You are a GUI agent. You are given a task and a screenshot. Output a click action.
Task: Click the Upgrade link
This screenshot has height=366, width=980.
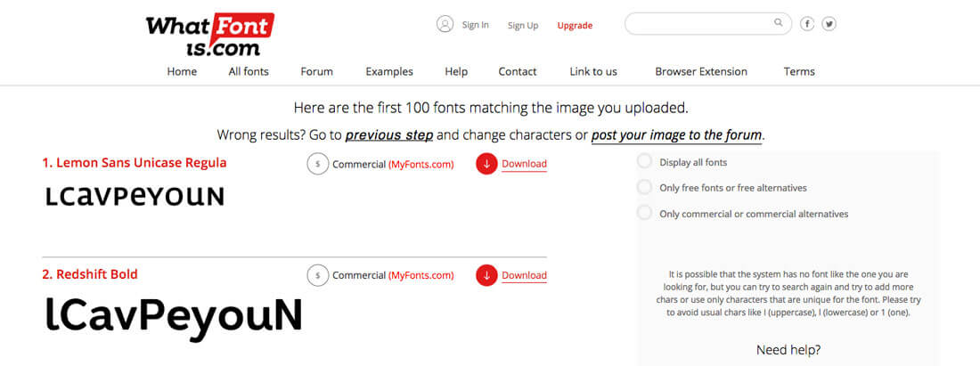pyautogui.click(x=575, y=26)
